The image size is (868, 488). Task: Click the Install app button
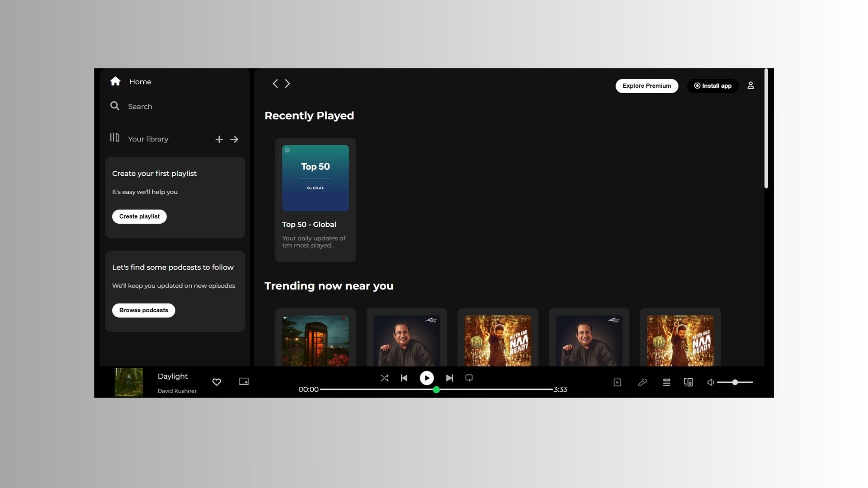coord(713,86)
